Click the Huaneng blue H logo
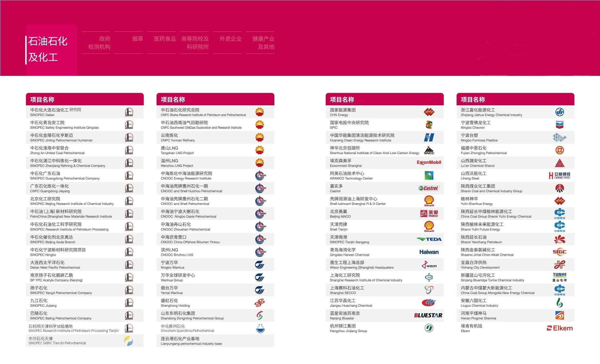The width and height of the screenshot is (600, 364). click(x=429, y=137)
